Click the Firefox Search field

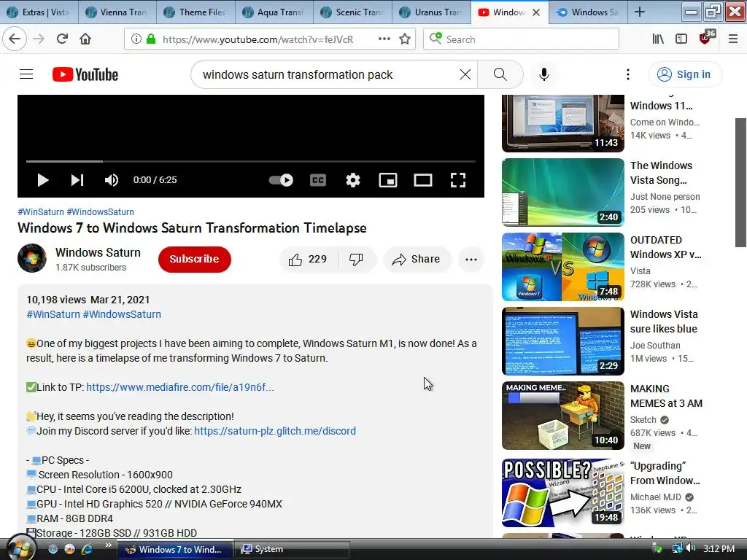(521, 39)
